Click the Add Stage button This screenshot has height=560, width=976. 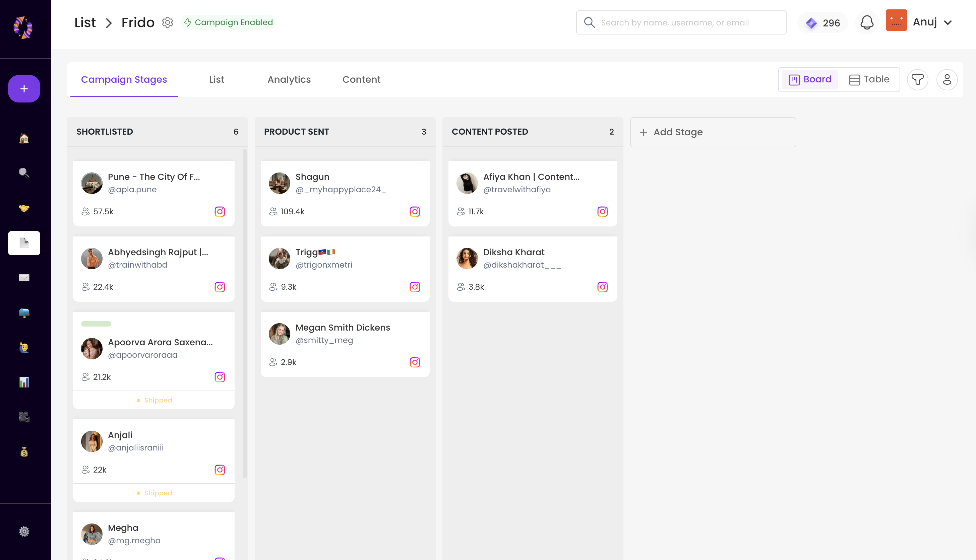[x=712, y=132]
